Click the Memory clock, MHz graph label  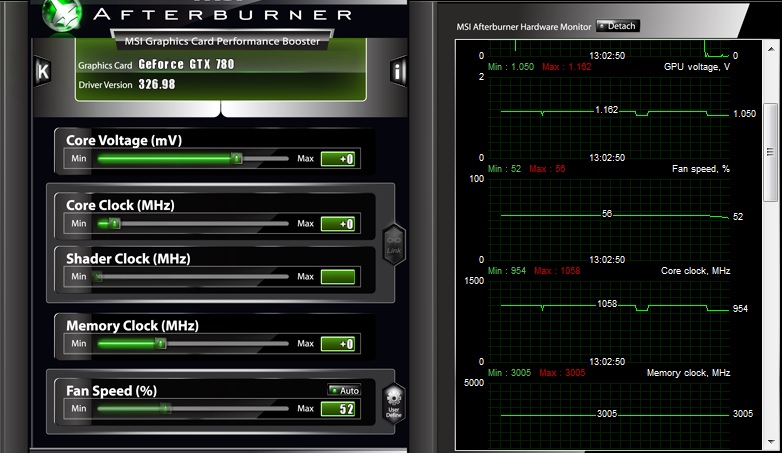coord(688,373)
